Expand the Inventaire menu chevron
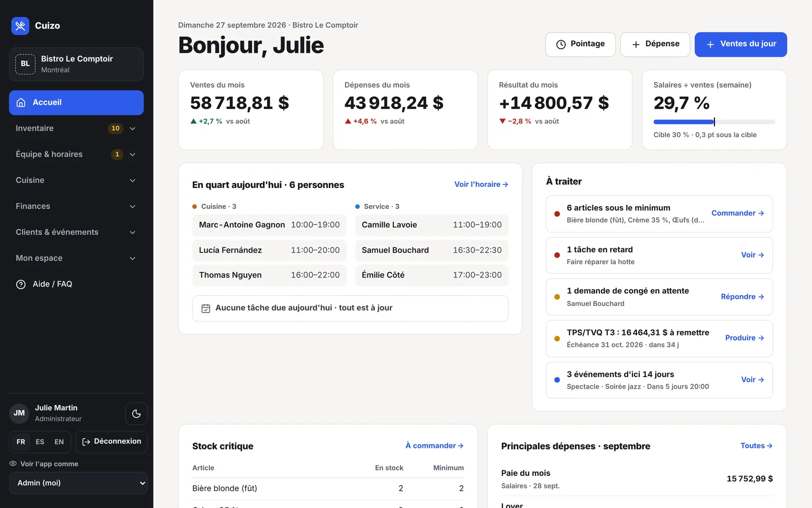812x508 pixels. [132, 129]
